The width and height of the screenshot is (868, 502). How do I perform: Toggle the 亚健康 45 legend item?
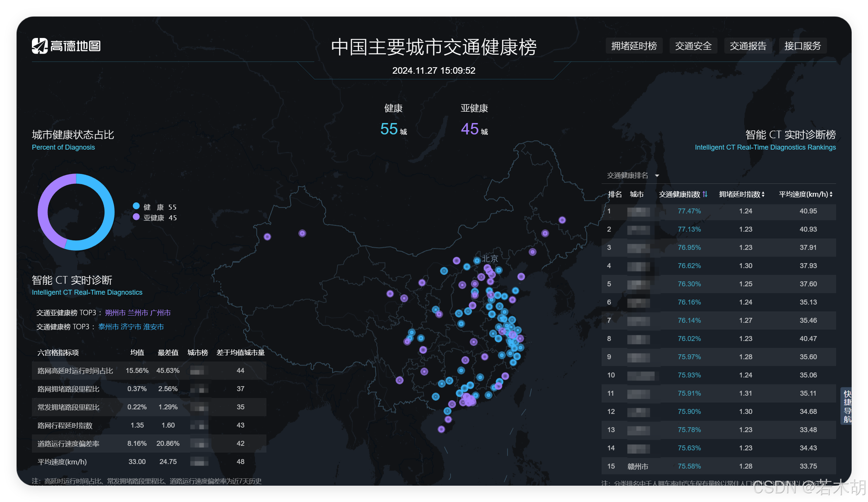(155, 218)
